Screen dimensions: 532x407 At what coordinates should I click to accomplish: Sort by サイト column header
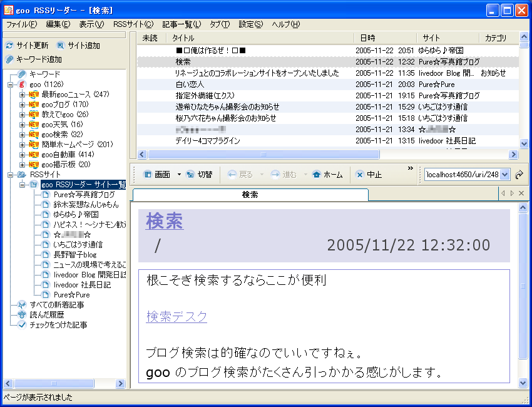pos(448,38)
